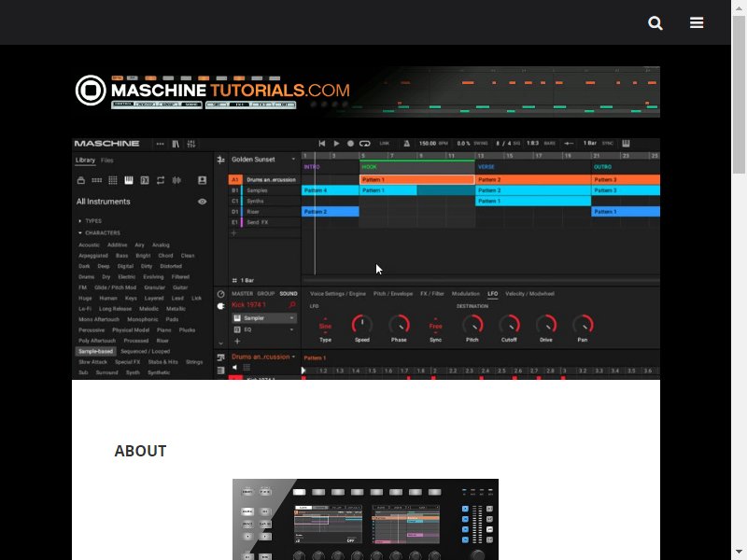Screen dimensions: 747x560
Task: Click the INTRO section marker
Action: pyautogui.click(x=312, y=167)
